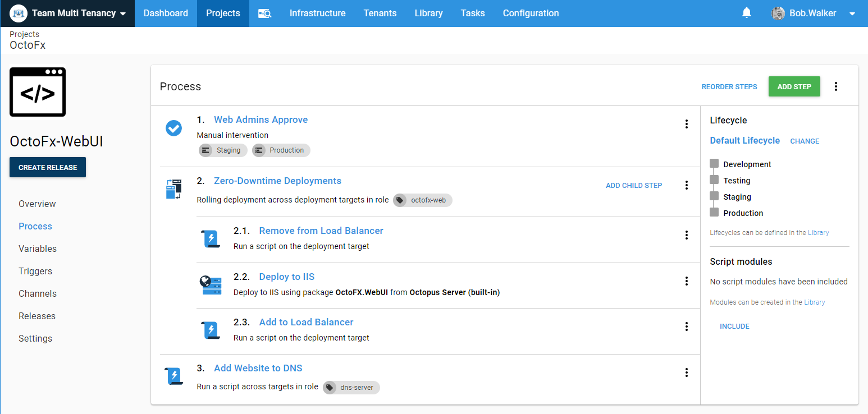
Task: Click the Change lifecycle link
Action: pos(805,141)
